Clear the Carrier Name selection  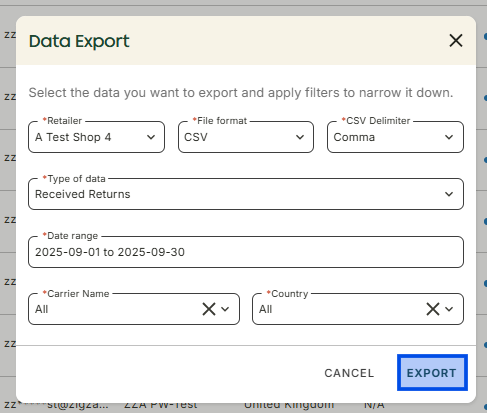coord(209,309)
